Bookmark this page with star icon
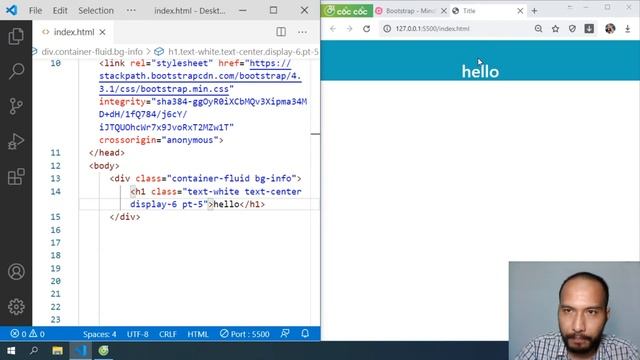 (x=556, y=29)
